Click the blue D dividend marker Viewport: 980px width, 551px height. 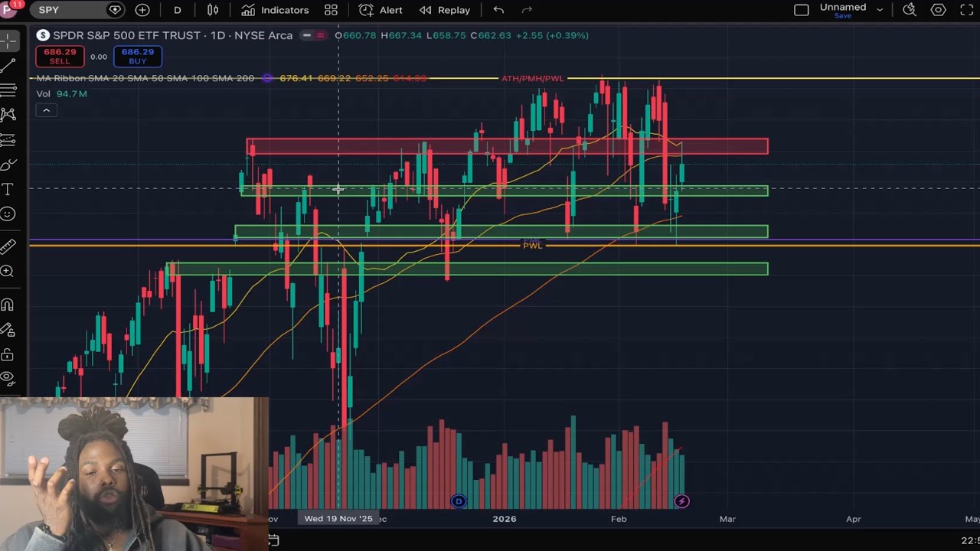tap(459, 501)
